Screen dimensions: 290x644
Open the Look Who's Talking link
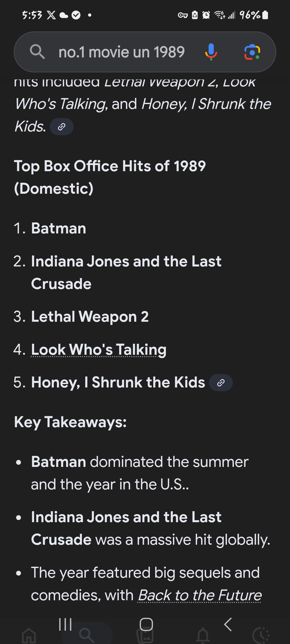pyautogui.click(x=99, y=350)
